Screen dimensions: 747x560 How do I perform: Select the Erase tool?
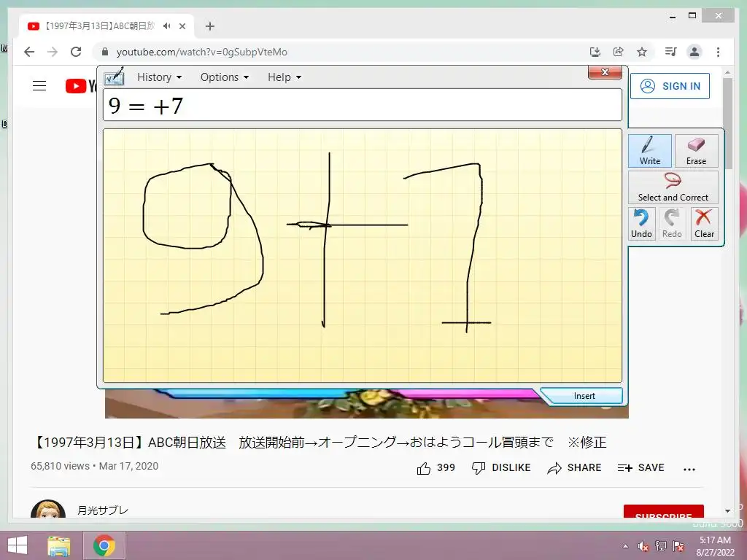[x=696, y=150]
